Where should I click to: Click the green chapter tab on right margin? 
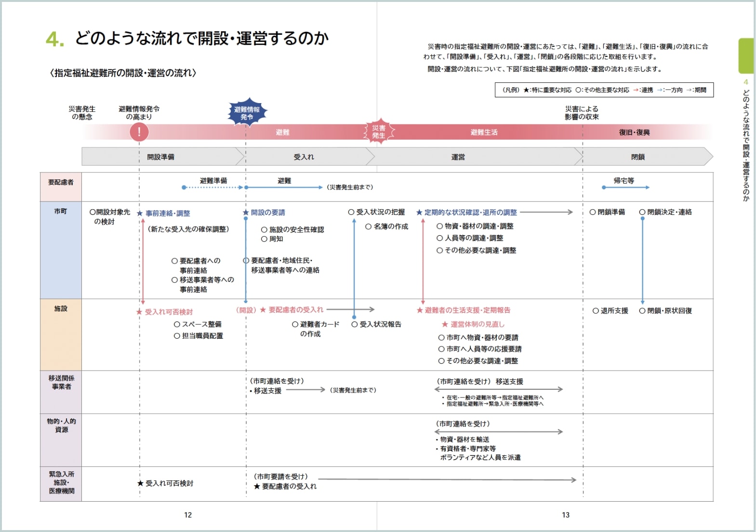(745, 55)
